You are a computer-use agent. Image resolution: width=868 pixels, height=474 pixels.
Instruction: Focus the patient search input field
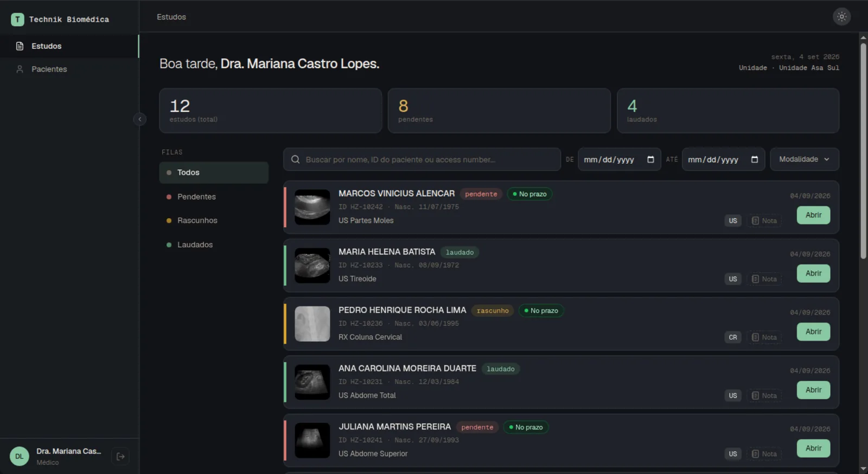422,159
